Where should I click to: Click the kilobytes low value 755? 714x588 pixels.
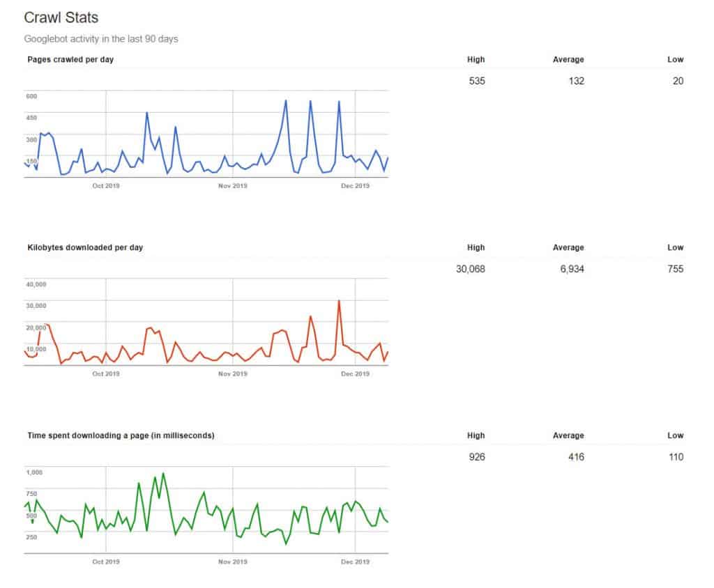point(675,269)
